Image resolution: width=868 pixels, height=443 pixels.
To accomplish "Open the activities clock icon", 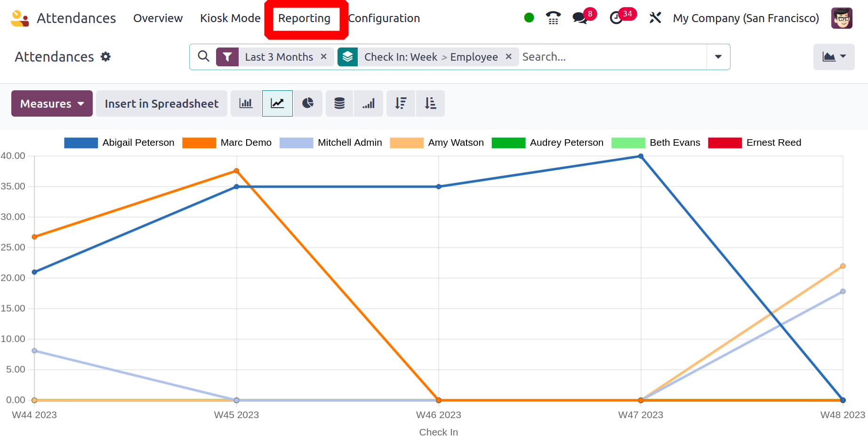I will click(616, 18).
